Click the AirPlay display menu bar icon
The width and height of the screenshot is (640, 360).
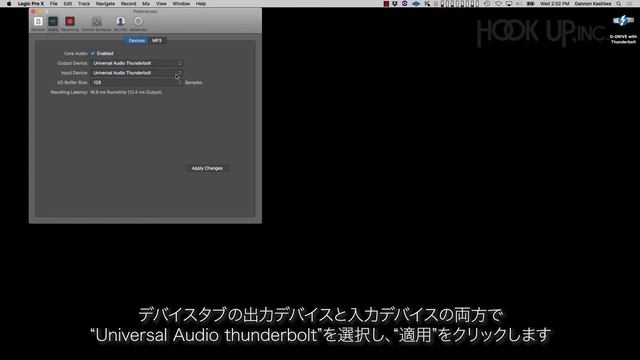tap(509, 4)
